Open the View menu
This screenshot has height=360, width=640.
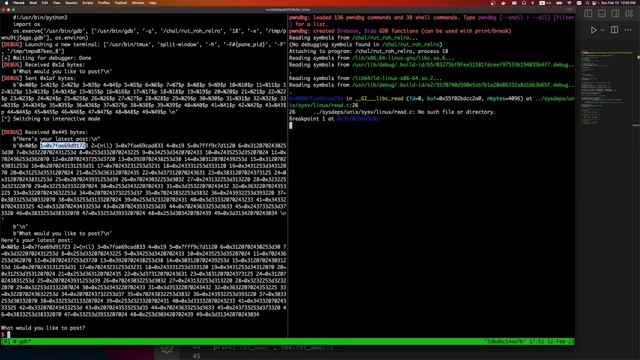(57, 3)
